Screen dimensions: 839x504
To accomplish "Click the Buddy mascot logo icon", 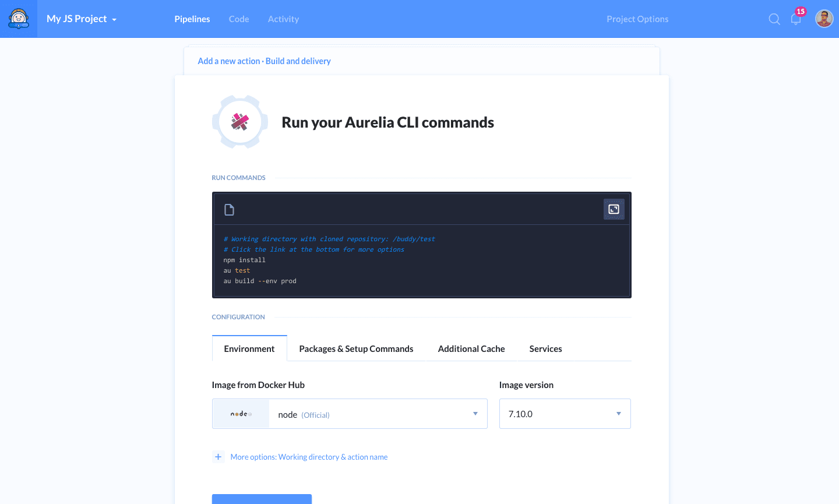I will [19, 19].
